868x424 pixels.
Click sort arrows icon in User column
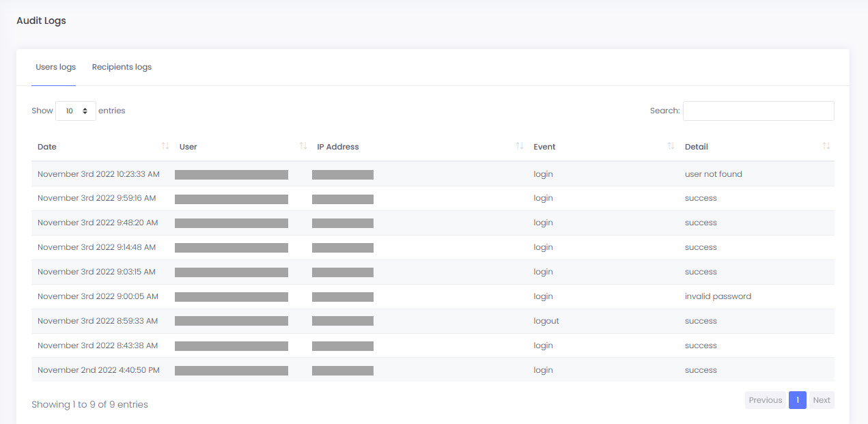303,146
